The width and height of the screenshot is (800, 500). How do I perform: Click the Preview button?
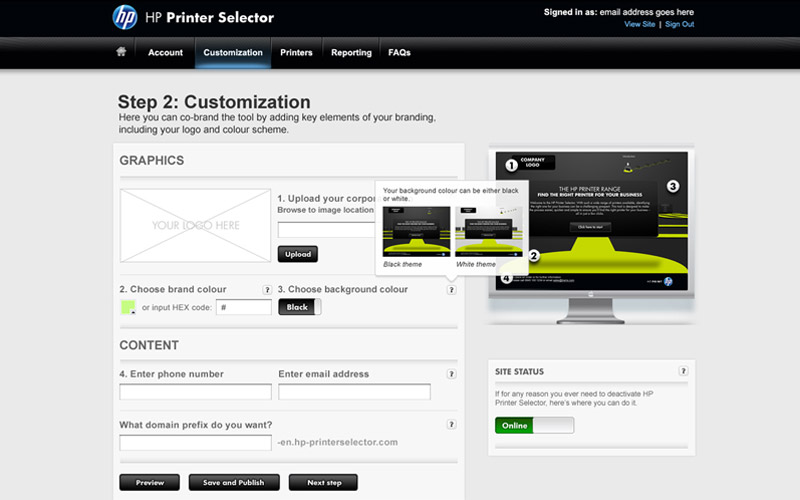[x=149, y=482]
